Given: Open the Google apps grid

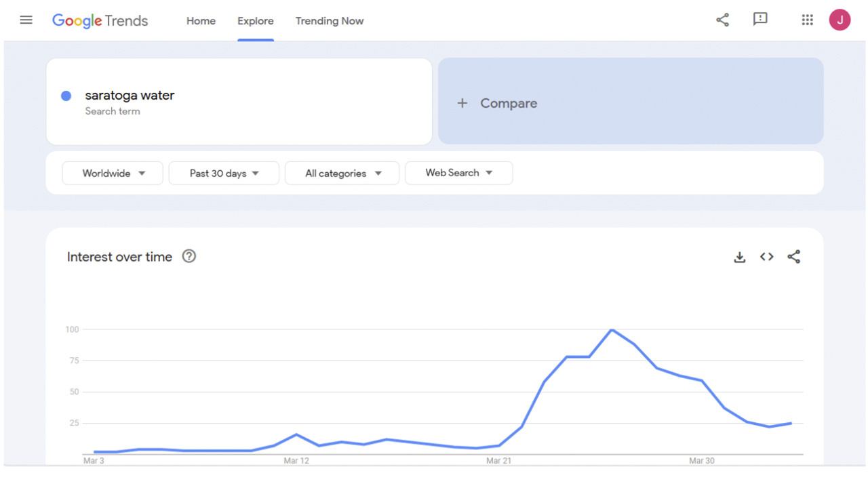Looking at the screenshot, I should pos(807,20).
